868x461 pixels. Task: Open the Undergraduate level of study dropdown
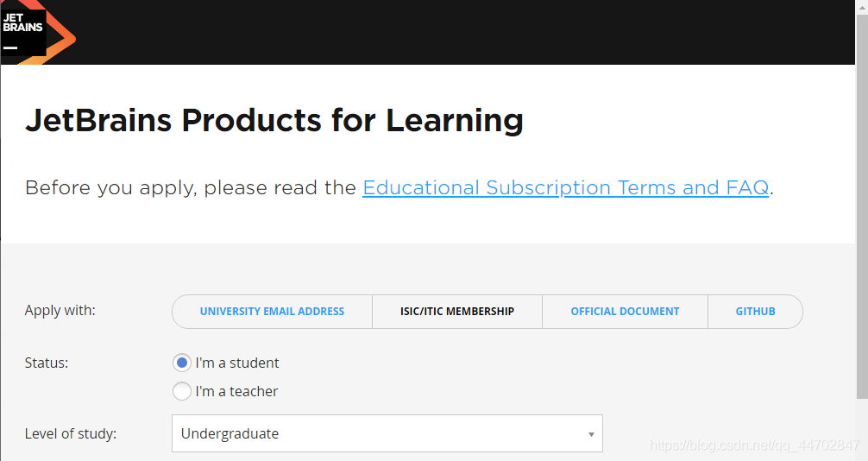point(387,433)
